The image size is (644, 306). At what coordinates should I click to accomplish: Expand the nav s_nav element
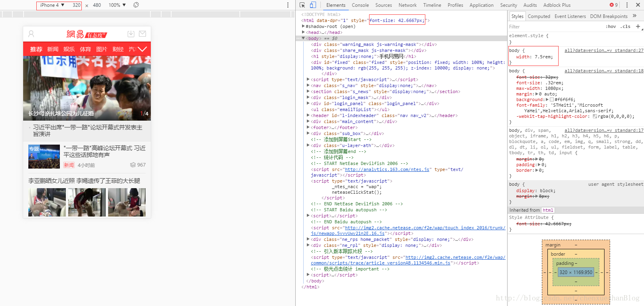(x=308, y=85)
